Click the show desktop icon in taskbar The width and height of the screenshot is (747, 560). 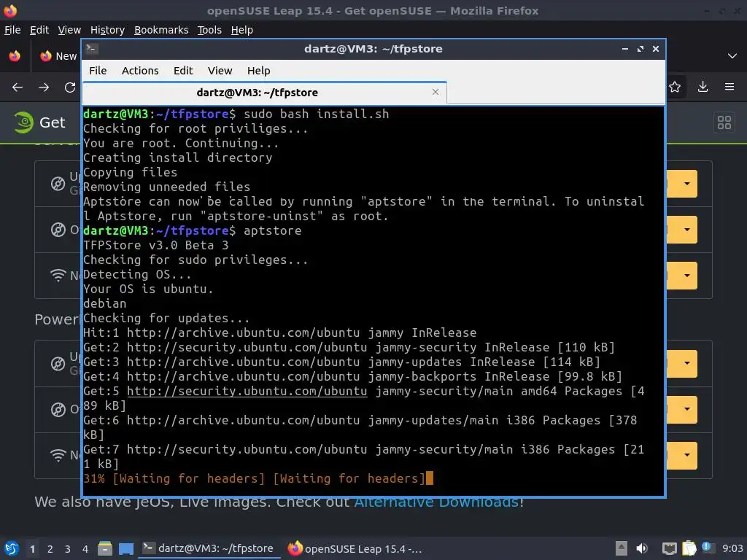[125, 548]
